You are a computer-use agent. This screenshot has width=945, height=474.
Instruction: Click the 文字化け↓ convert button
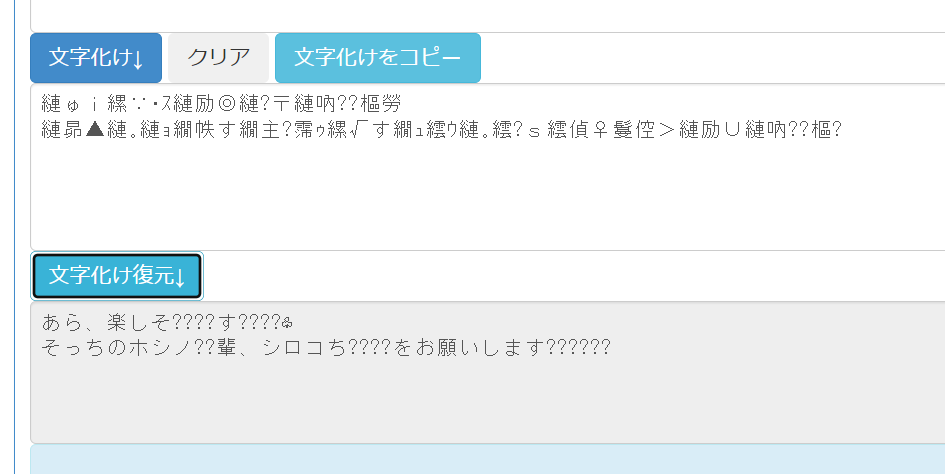point(96,58)
